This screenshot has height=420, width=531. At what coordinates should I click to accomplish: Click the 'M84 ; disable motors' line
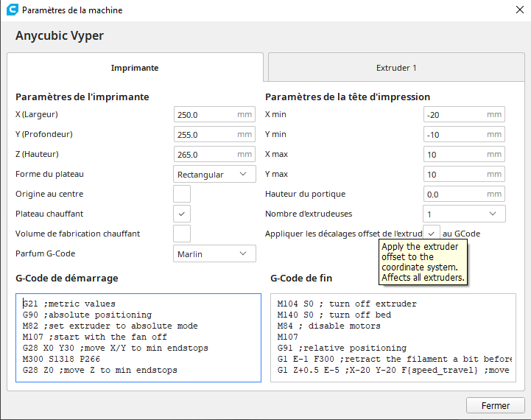(x=328, y=326)
